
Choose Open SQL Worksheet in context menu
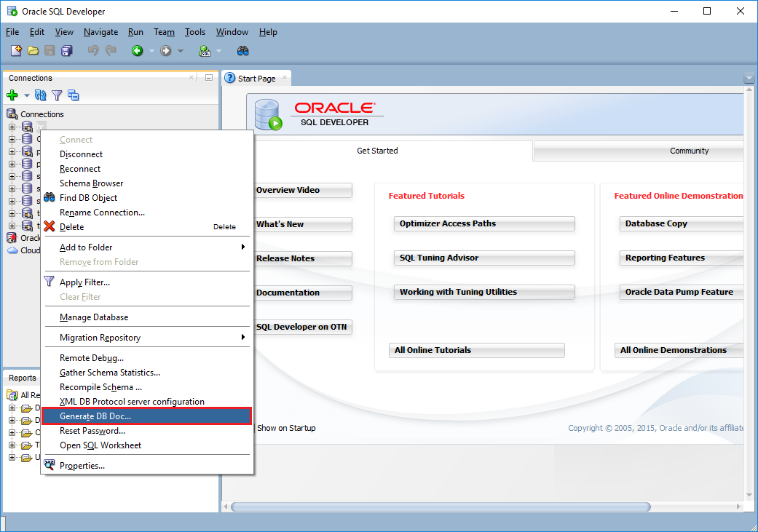tap(100, 445)
